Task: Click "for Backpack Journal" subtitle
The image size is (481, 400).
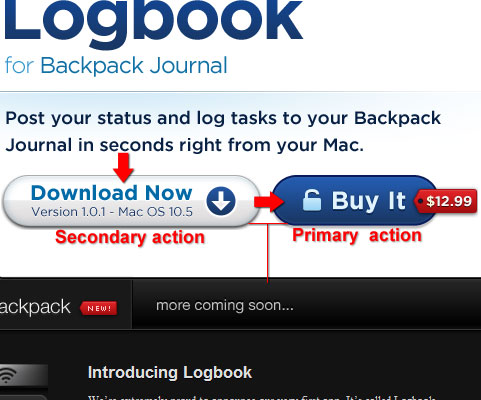Action: 116,66
